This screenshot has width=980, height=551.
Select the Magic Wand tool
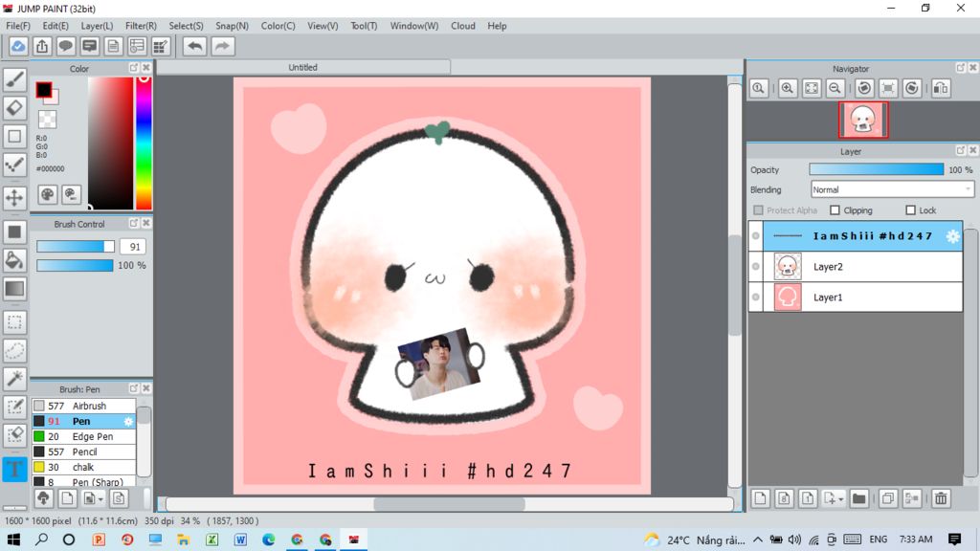pos(14,378)
